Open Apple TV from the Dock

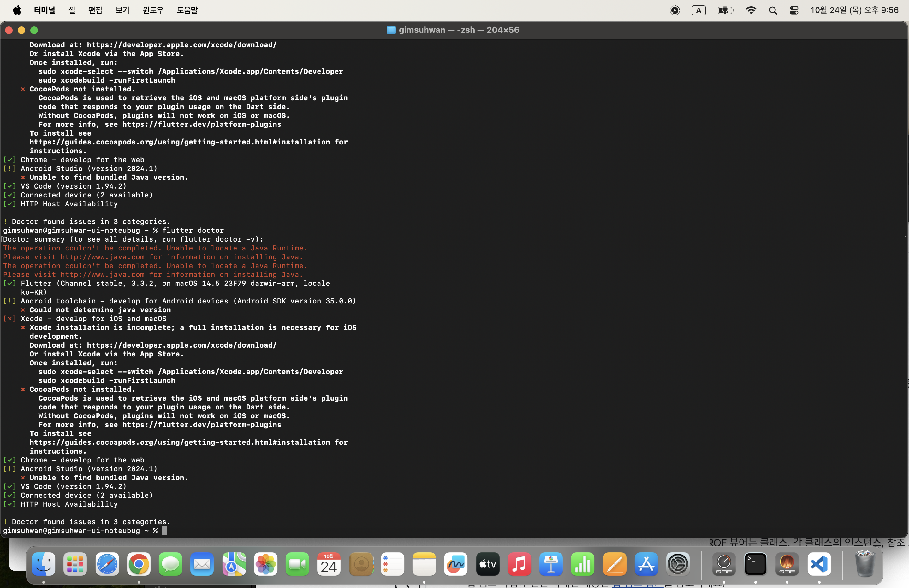tap(488, 564)
